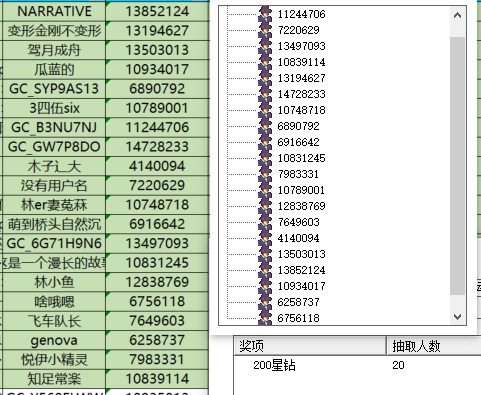Viewport: 481px width, 395px height.
Task: Select the 200星钻 prize row
Action: (x=357, y=365)
